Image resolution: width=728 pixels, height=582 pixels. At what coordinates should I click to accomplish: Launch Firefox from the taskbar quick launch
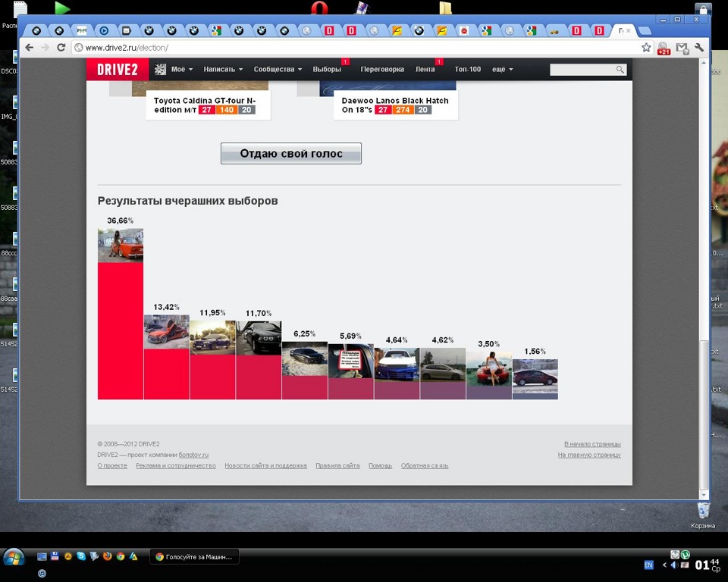[107, 555]
